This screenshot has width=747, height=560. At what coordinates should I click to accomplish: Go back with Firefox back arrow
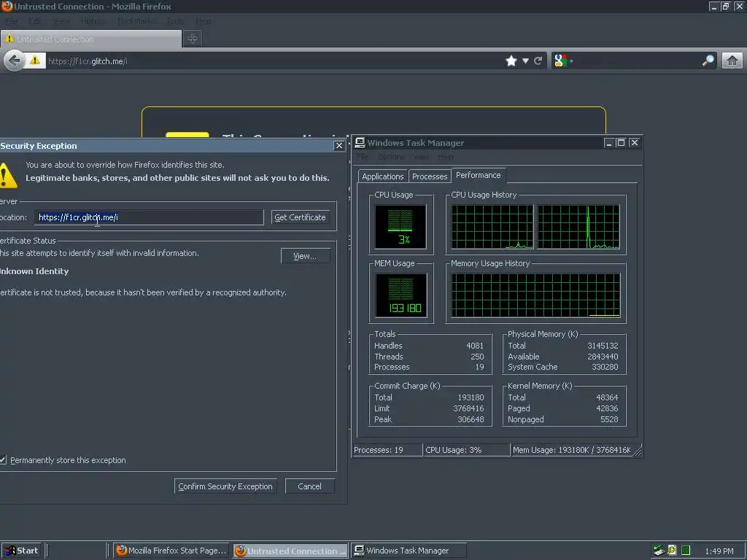[15, 61]
